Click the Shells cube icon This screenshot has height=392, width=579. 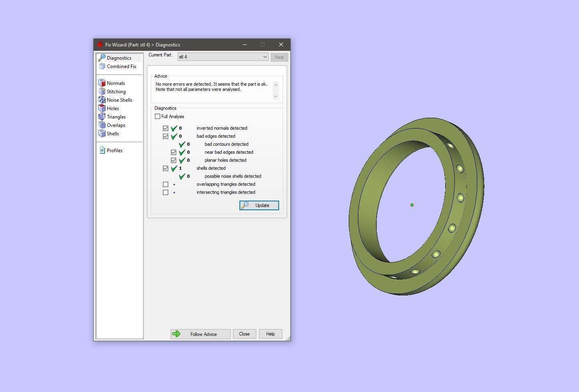pyautogui.click(x=102, y=134)
